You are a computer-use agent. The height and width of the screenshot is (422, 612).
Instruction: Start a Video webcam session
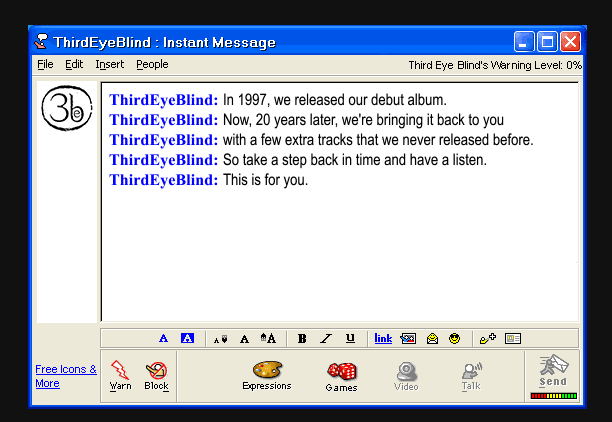tap(406, 376)
